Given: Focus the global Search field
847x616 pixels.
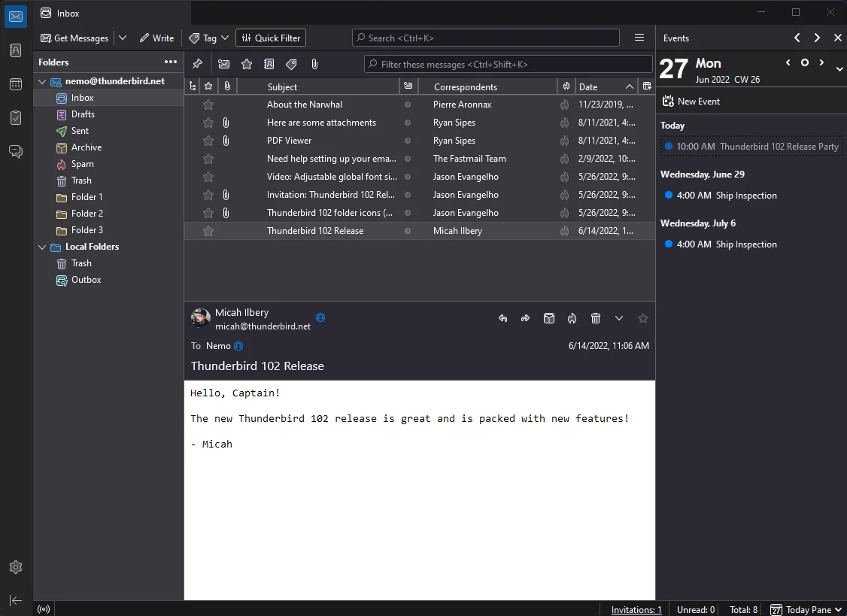Looking at the screenshot, I should click(x=486, y=38).
